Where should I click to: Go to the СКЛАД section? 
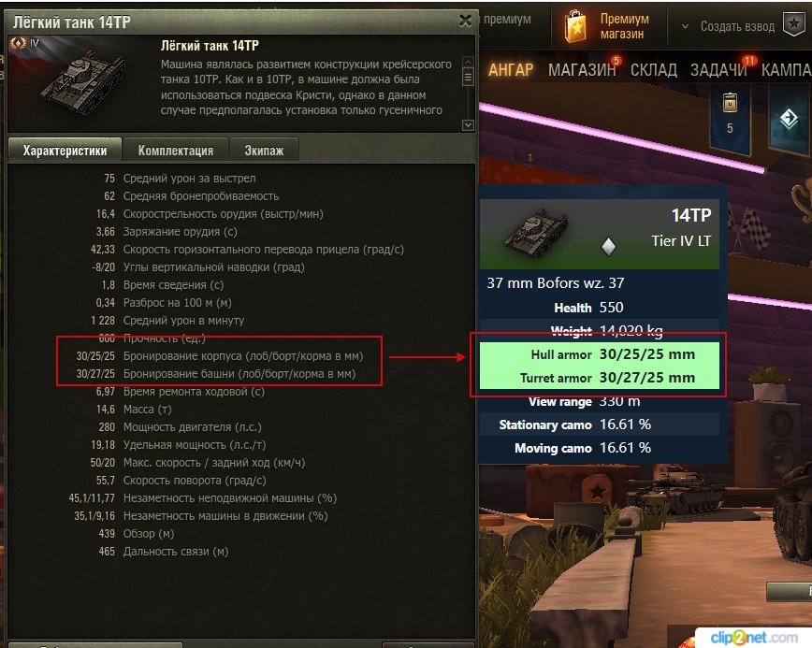click(654, 70)
